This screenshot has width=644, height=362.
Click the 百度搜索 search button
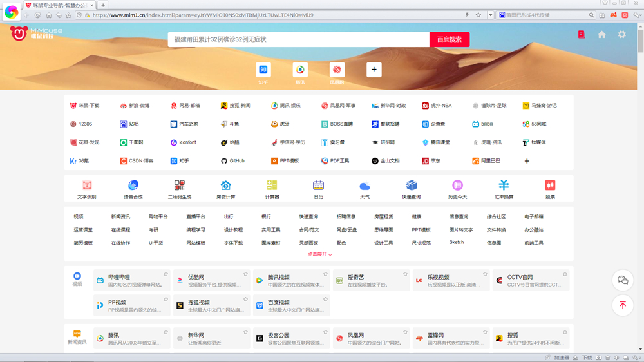click(x=450, y=39)
